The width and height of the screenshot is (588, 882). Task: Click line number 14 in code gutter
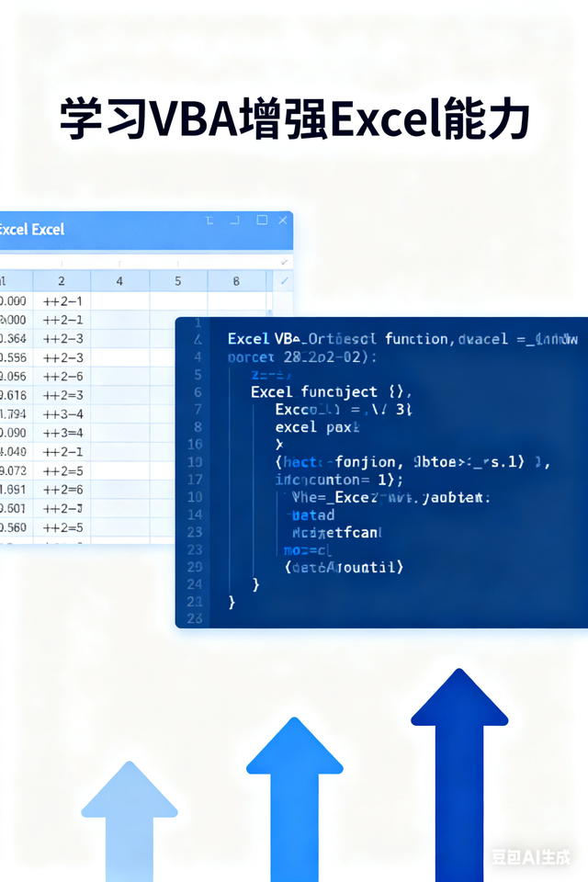tap(195, 514)
